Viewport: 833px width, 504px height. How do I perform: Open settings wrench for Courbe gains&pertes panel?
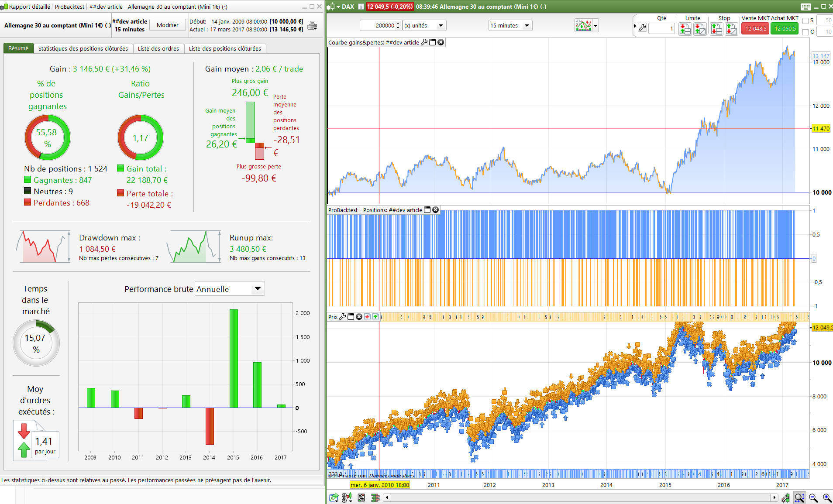(x=424, y=42)
